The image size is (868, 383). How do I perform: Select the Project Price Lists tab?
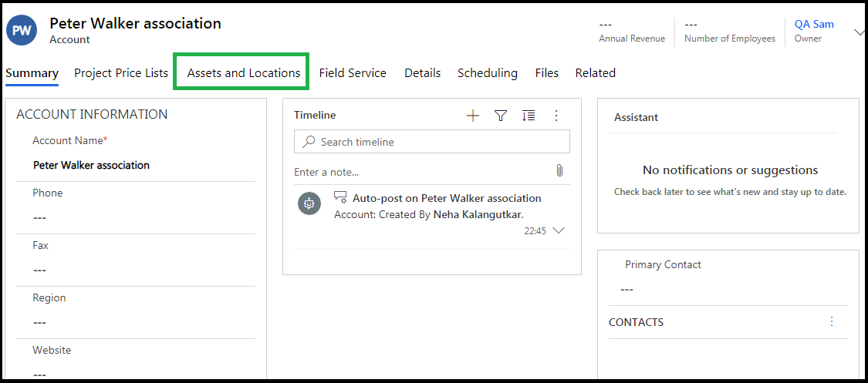point(121,73)
